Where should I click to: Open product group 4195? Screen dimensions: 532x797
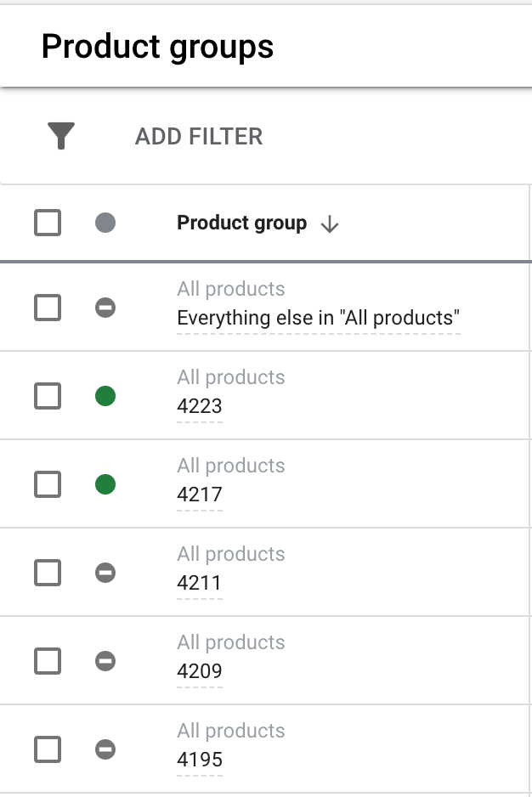200,760
